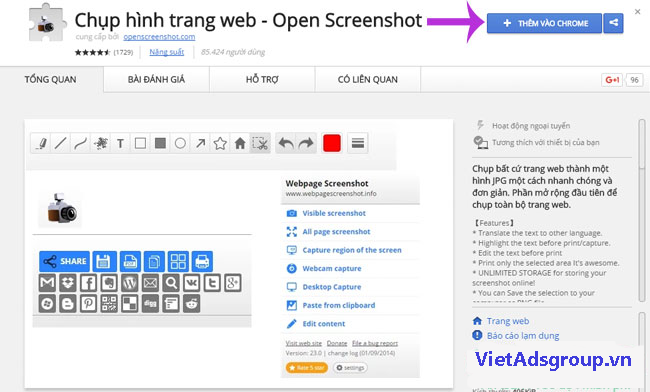Select the spray scribble tool

[100, 143]
